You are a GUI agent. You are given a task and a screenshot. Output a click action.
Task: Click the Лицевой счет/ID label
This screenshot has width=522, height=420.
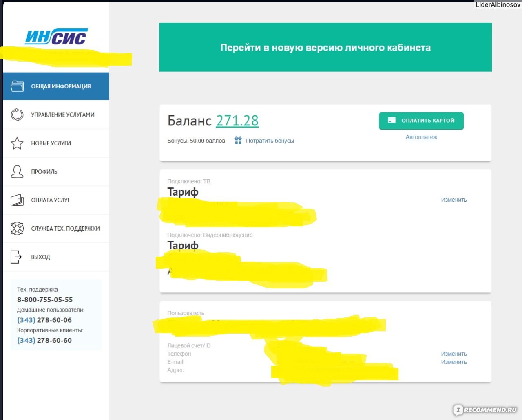189,345
